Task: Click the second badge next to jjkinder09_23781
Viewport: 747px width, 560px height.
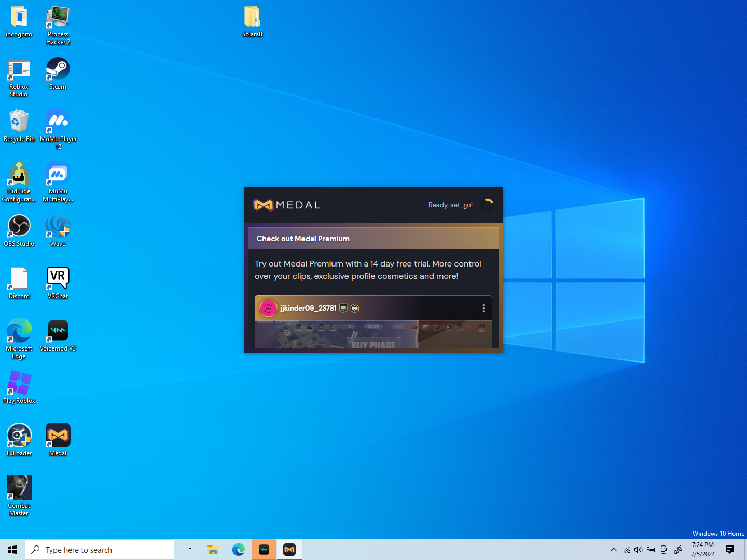Action: tap(355, 309)
